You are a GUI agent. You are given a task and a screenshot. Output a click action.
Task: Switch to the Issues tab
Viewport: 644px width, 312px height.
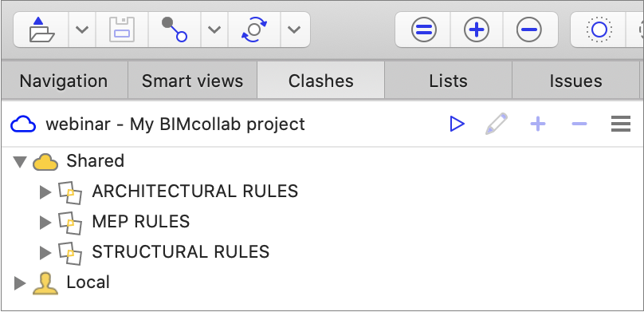coord(575,81)
